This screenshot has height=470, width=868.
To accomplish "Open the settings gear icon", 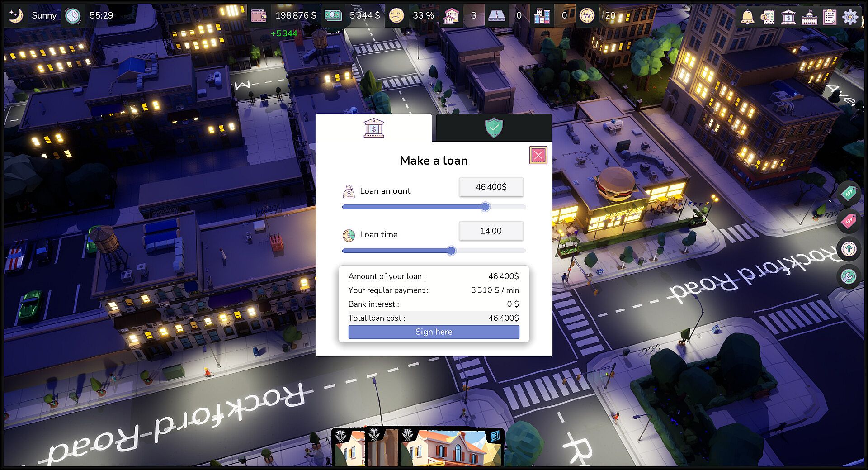I will (850, 17).
